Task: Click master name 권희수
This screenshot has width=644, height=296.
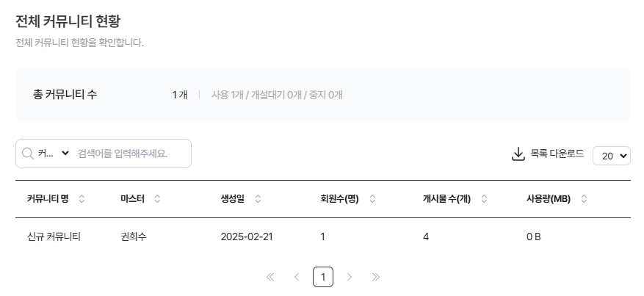Action: tap(134, 237)
